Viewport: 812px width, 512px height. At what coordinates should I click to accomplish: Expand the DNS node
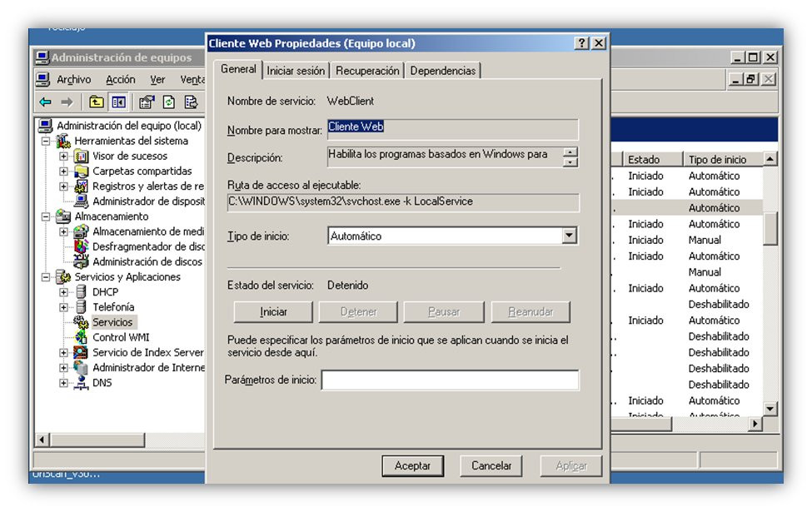pos(63,383)
